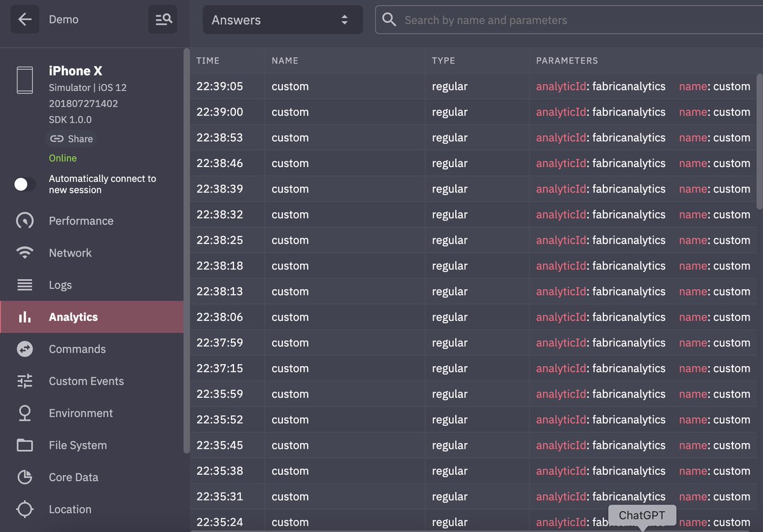Viewport: 763px width, 532px height.
Task: Click the PARAMETERS column header
Action: [x=567, y=60]
